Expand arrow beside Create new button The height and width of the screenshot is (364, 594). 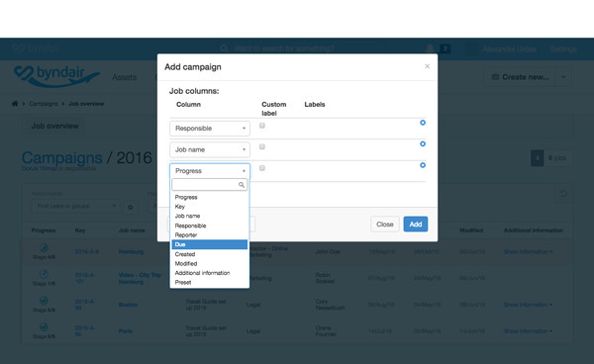tap(563, 77)
